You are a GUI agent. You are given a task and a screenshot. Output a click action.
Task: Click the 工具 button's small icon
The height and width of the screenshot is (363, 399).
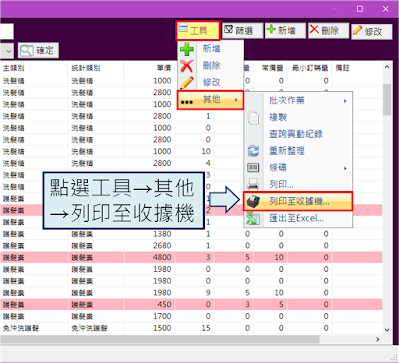click(183, 28)
